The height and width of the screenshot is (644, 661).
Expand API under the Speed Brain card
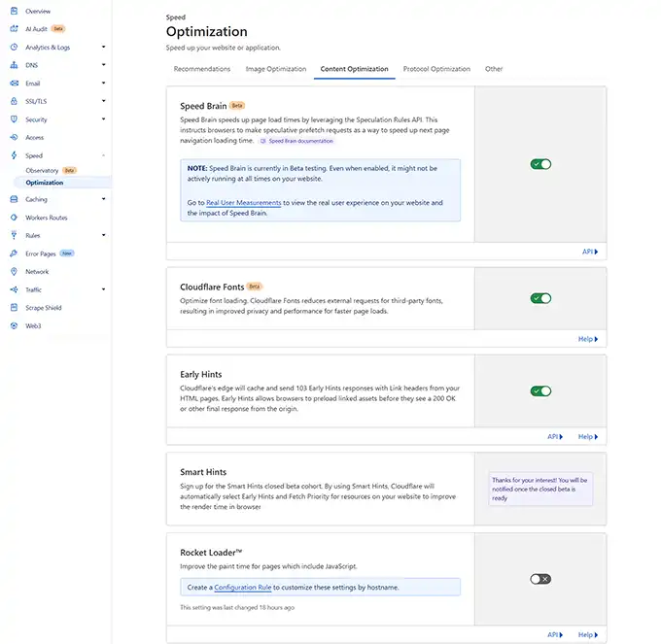590,252
